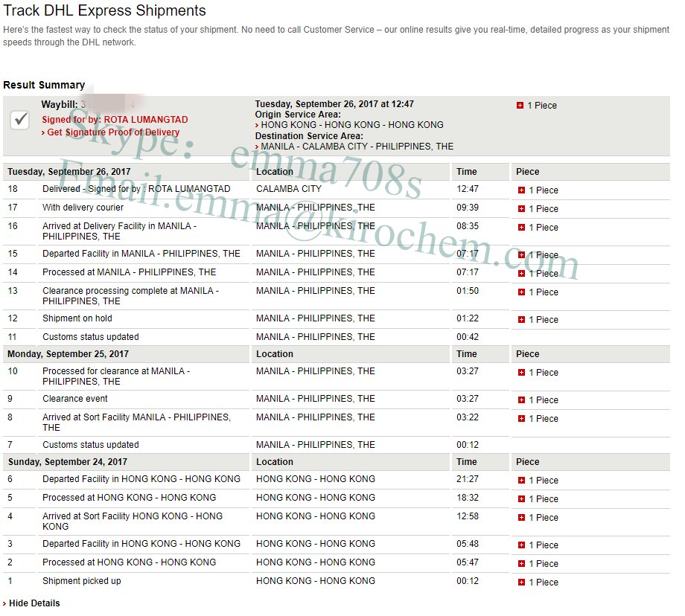Select 'Signed for by: ROTA LUMANGTAD' red text
685x616 pixels.
coord(115,120)
